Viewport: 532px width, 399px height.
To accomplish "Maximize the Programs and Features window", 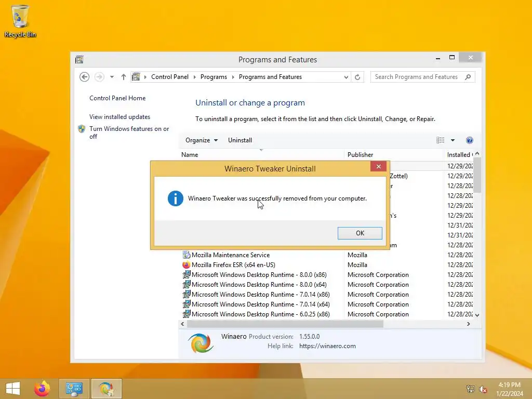I will click(451, 57).
